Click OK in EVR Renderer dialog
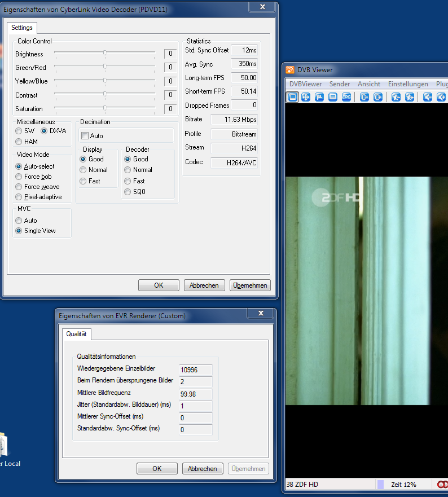This screenshot has width=448, height=497. [x=157, y=468]
